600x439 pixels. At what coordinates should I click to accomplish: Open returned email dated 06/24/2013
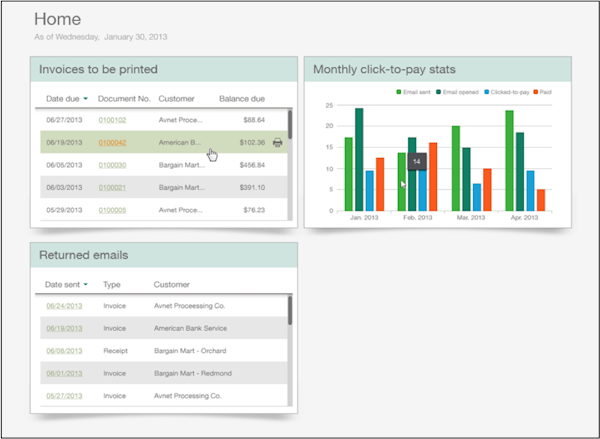61,306
